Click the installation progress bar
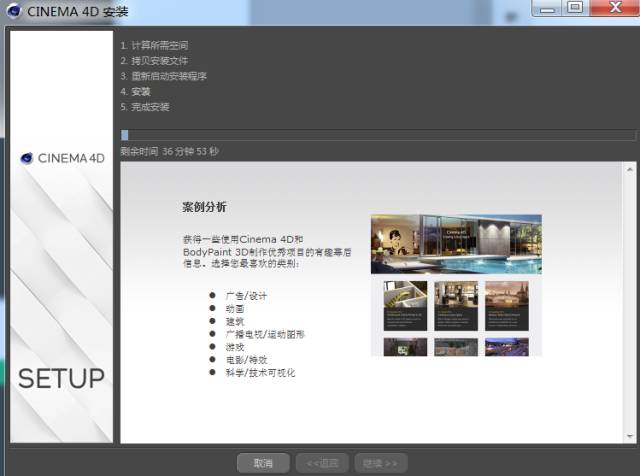Viewport: 640px width, 476px height. click(378, 135)
